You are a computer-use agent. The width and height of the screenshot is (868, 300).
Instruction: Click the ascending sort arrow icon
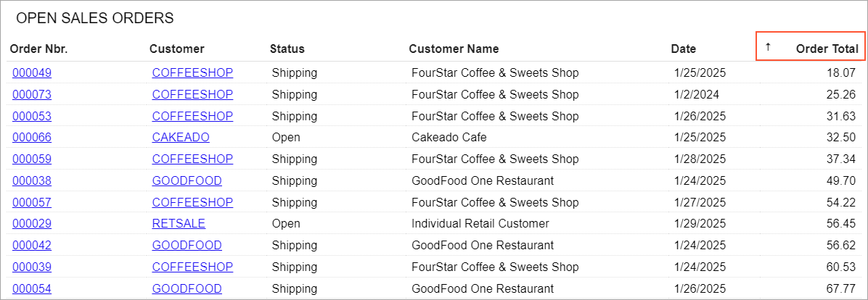(x=768, y=47)
